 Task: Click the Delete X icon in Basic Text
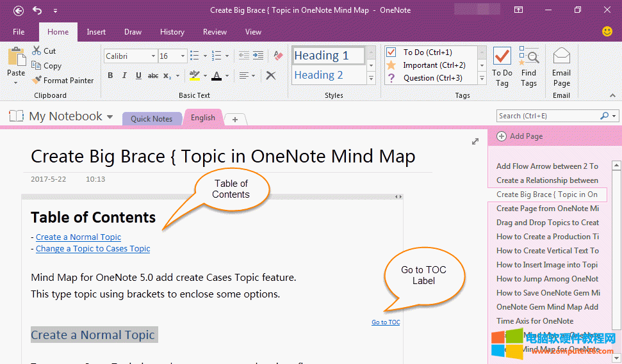tap(271, 75)
